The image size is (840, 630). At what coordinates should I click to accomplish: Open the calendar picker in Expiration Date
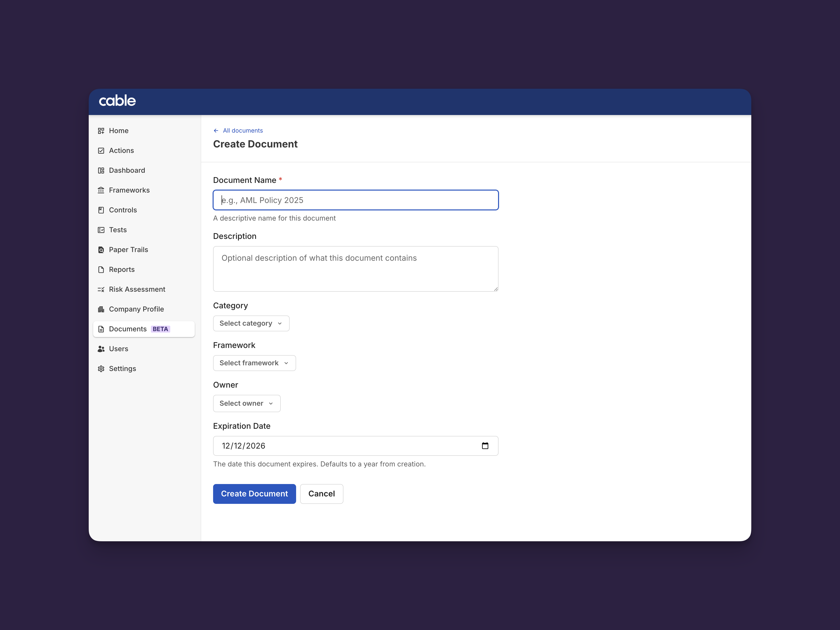click(x=485, y=446)
